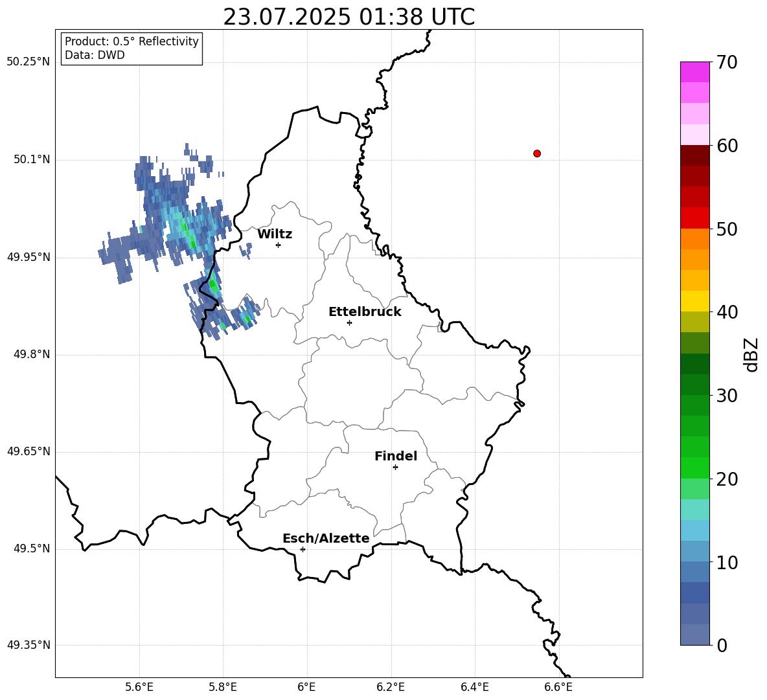This screenshot has height=700, width=767.
Task: Pick the yellow colorbar swatch at 40 dBZ
Action: 695,301
